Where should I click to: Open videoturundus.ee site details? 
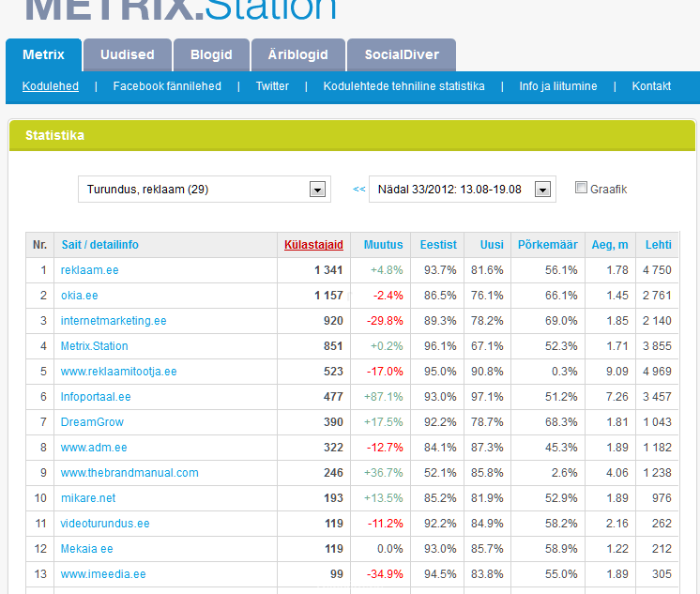coord(105,524)
